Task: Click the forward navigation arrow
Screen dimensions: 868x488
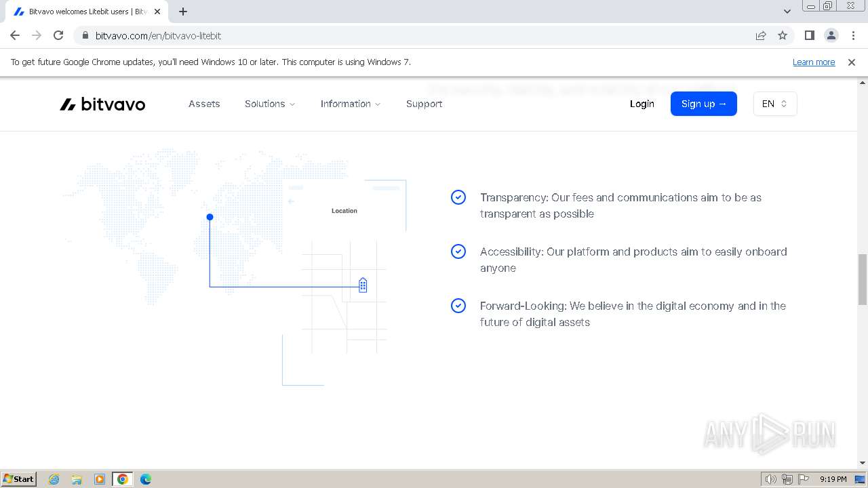Action: click(37, 35)
